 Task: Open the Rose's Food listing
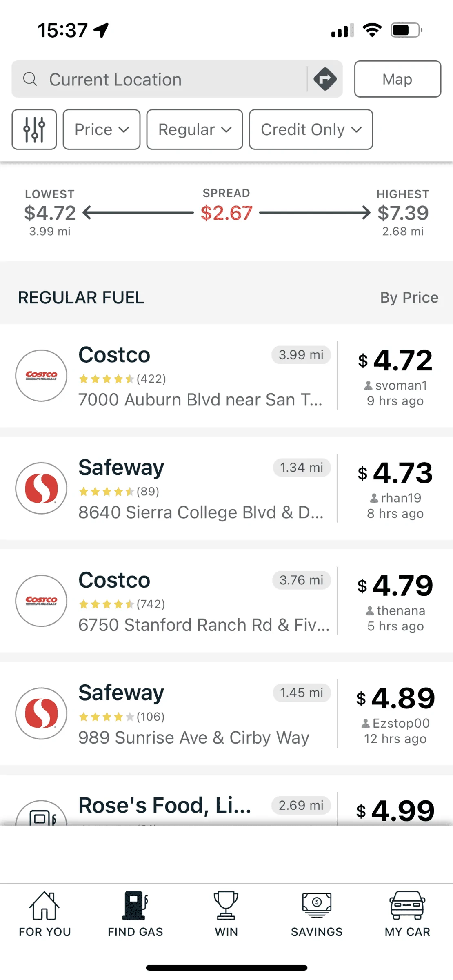coord(226,800)
